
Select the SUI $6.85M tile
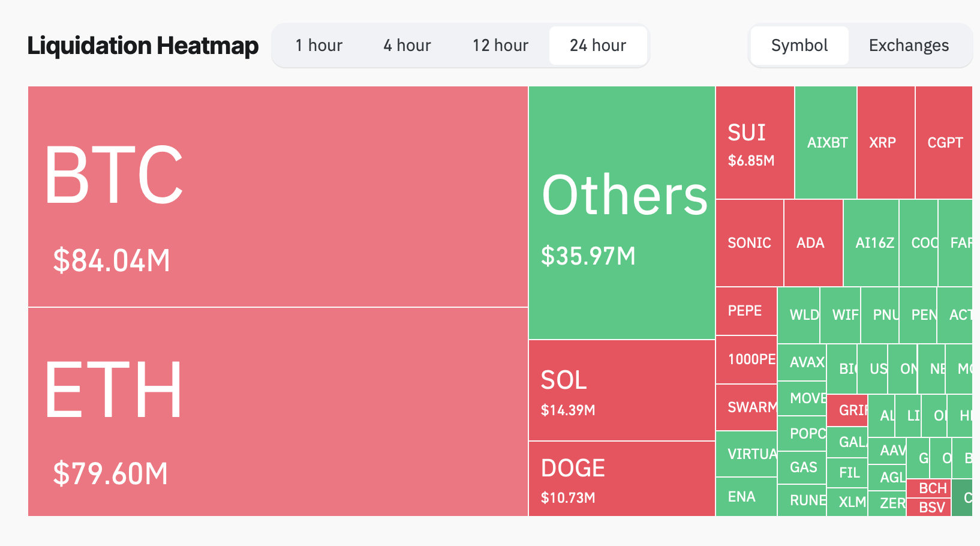754,143
